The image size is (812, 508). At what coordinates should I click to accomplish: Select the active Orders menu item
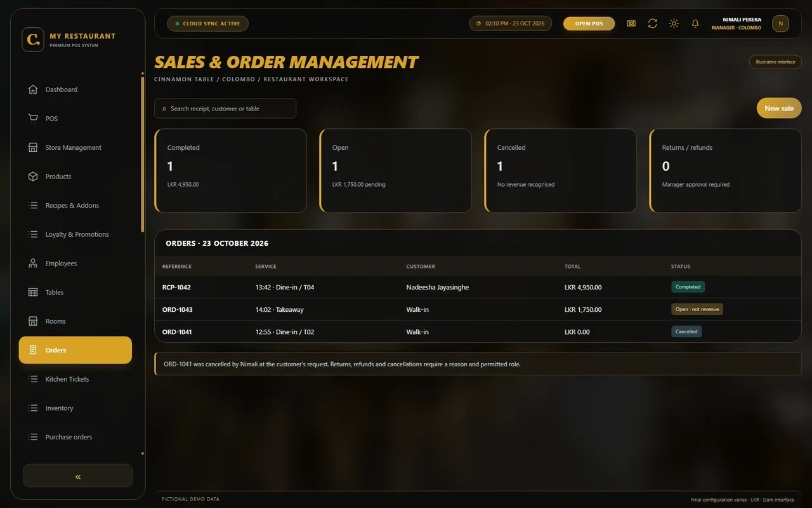coord(75,350)
